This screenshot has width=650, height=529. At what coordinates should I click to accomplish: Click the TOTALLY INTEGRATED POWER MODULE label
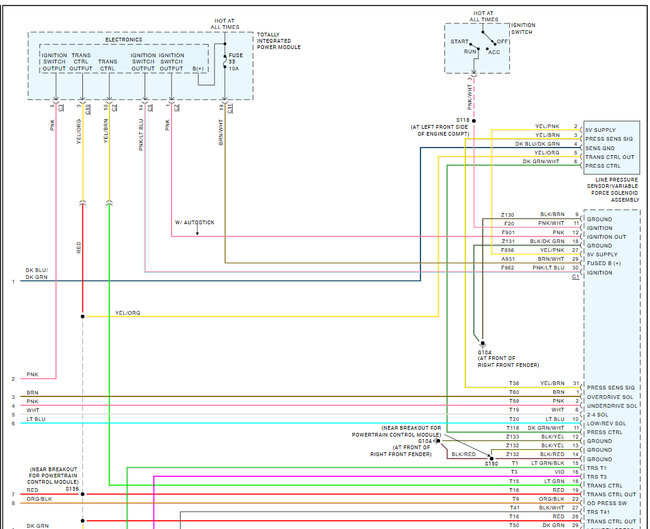tap(279, 41)
